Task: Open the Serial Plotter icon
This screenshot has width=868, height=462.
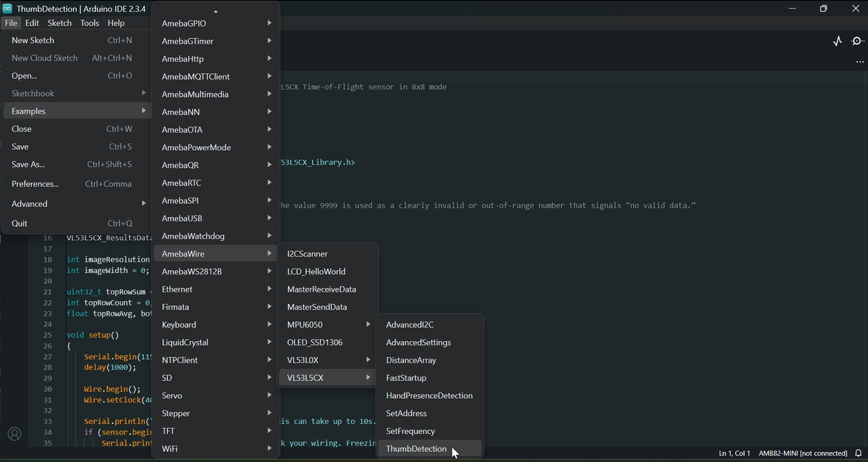Action: pos(837,42)
